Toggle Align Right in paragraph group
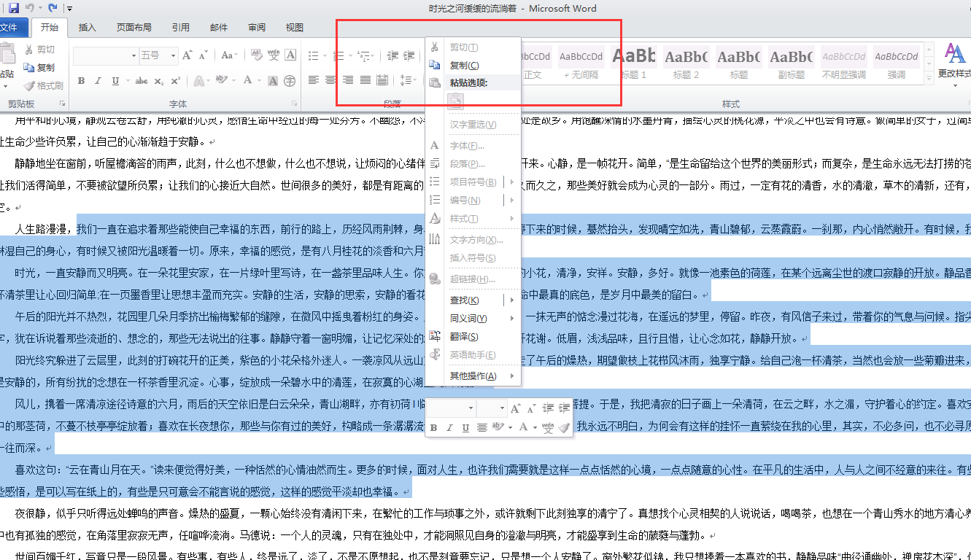The width and height of the screenshot is (971, 560). click(x=348, y=80)
